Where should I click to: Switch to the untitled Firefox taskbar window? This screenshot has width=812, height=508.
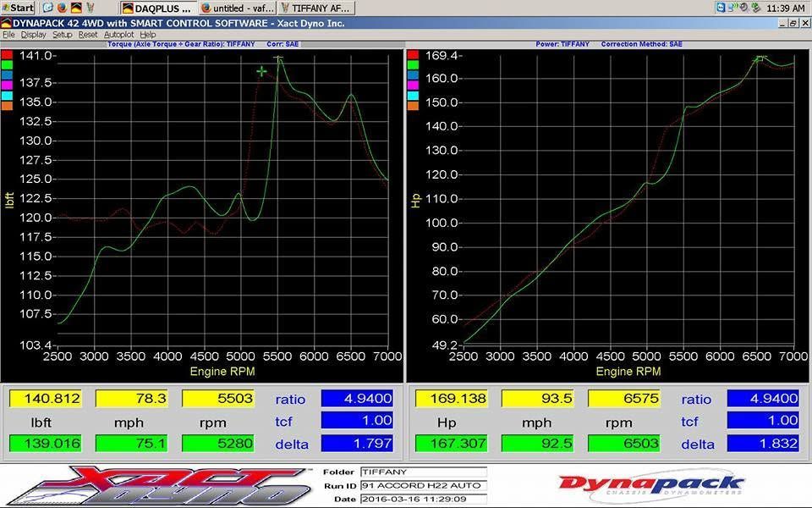coord(237,8)
